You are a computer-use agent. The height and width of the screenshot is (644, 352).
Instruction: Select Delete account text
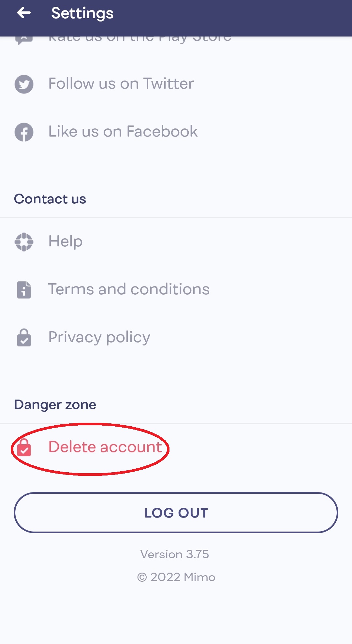tap(105, 447)
